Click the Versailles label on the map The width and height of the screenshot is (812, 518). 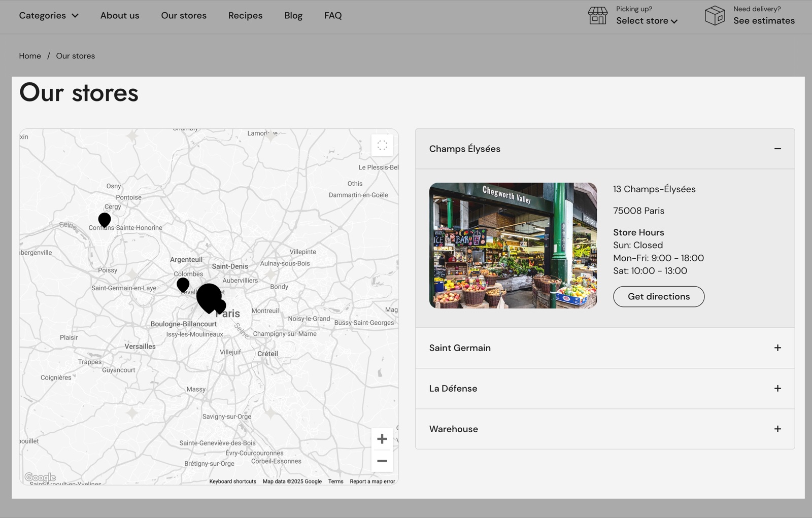tap(140, 347)
